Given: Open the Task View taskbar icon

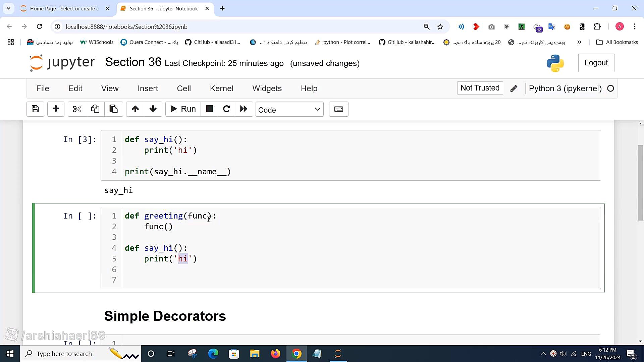Looking at the screenshot, I should pyautogui.click(x=171, y=354).
